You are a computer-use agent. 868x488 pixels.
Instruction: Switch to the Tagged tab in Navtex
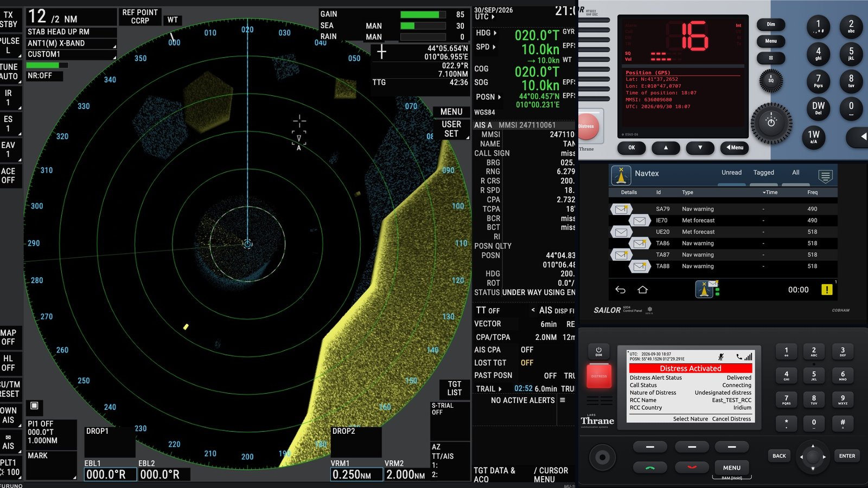[763, 173]
